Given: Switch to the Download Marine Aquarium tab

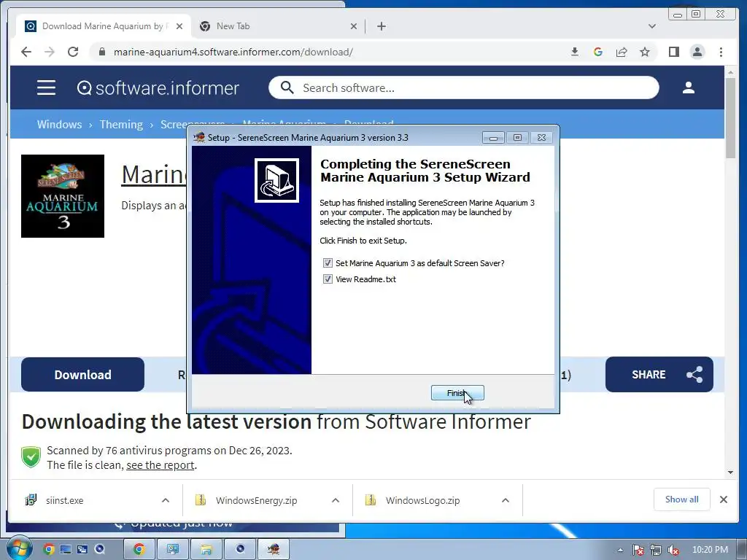Looking at the screenshot, I should click(102, 26).
